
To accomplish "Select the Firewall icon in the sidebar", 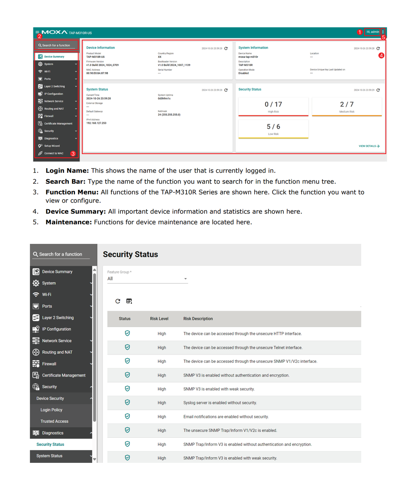I will 40,116.
